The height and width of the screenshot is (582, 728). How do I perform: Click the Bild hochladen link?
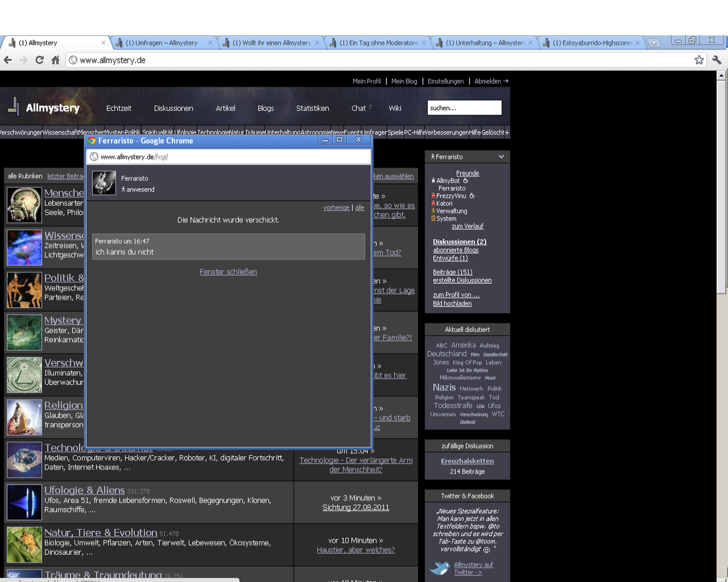tap(452, 304)
